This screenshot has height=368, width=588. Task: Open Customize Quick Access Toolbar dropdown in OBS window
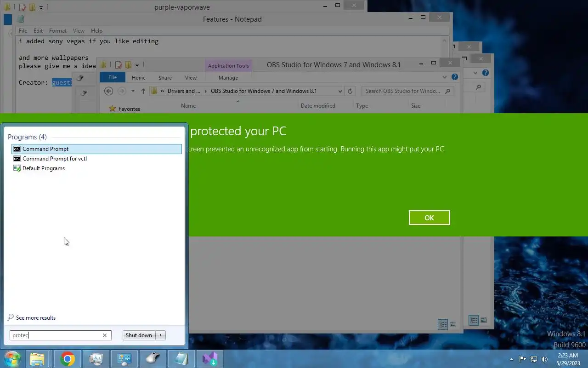click(x=137, y=65)
